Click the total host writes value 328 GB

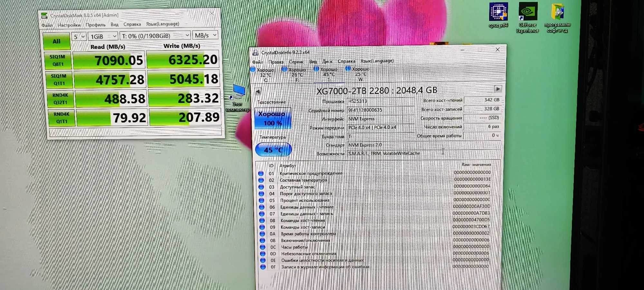[482, 109]
